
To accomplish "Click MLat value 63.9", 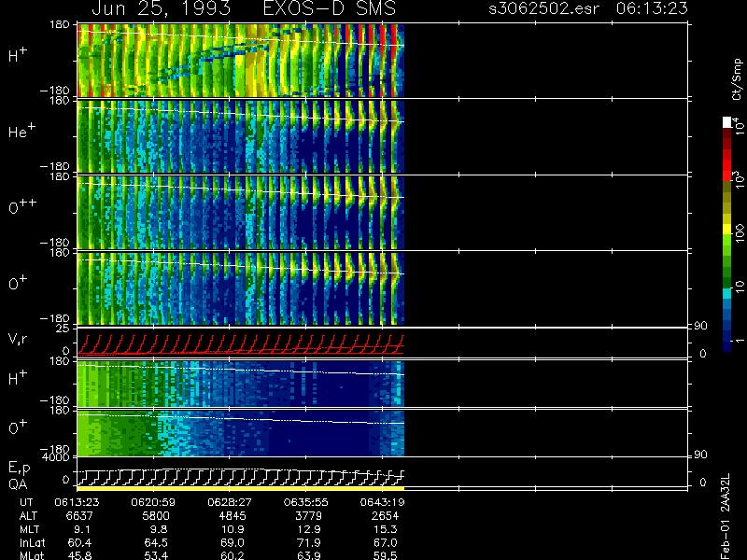I will pos(309,555).
